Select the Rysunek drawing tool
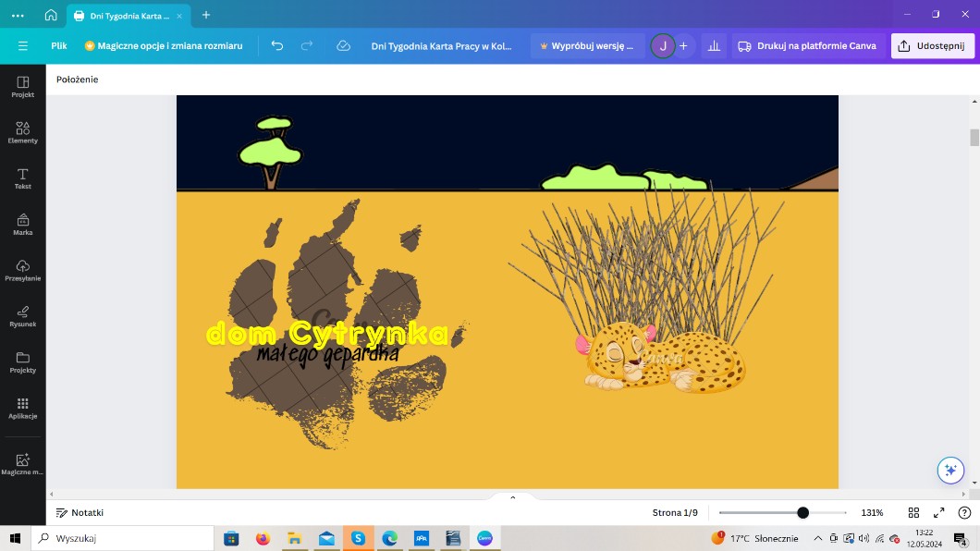Image resolution: width=980 pixels, height=551 pixels. [x=23, y=315]
